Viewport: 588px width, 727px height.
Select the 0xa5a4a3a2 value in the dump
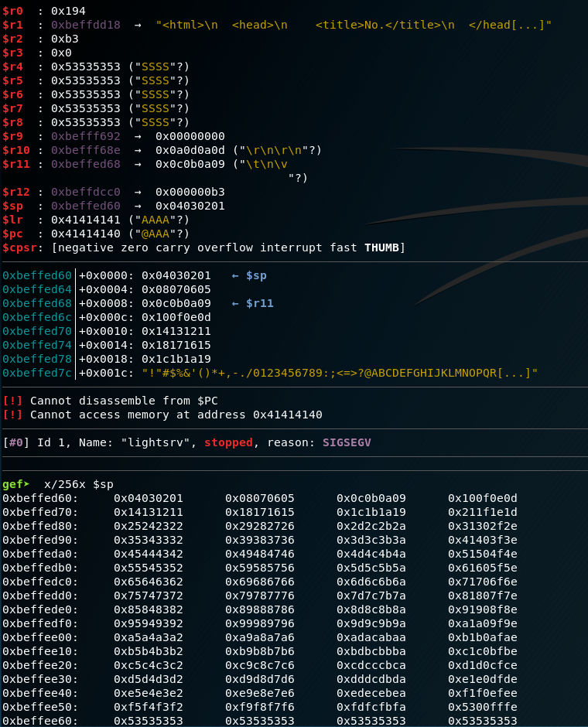click(149, 637)
